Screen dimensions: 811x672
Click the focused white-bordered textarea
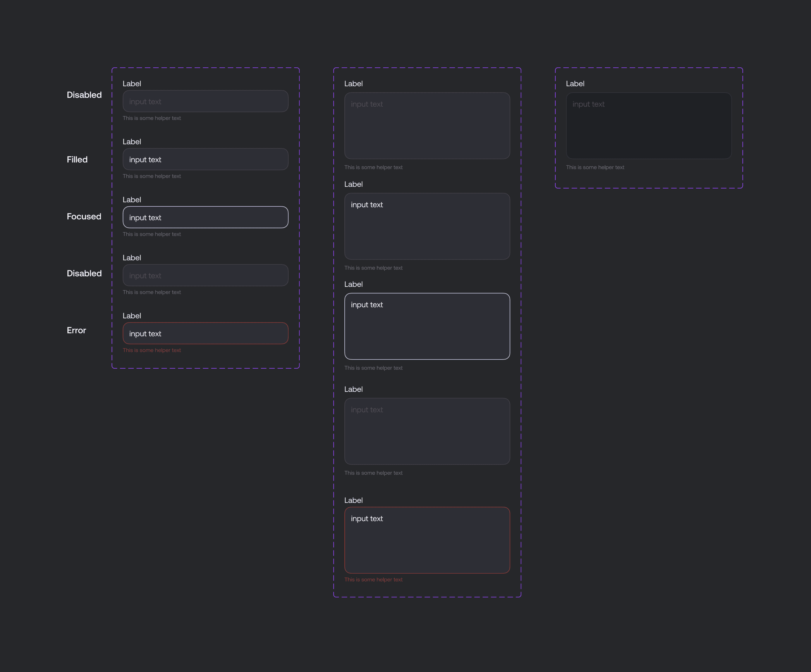coord(427,327)
